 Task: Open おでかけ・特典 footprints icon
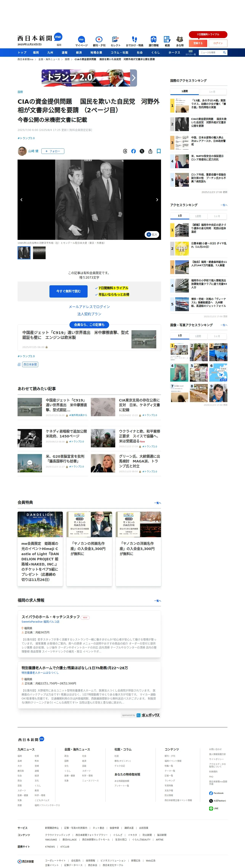(x=135, y=41)
